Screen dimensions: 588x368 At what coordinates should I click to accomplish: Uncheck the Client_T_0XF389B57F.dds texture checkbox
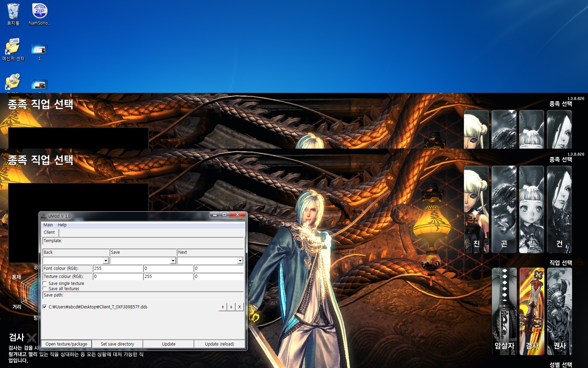44,307
